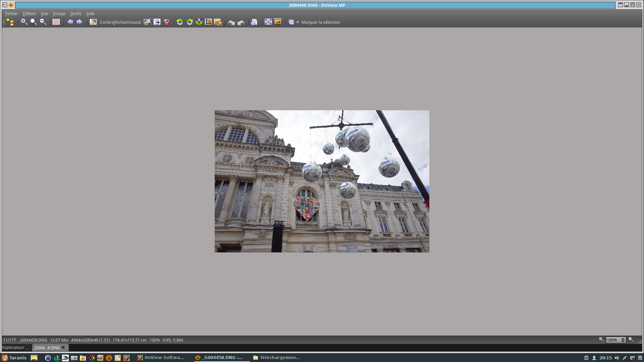Open the Outils menu
644x362 pixels.
[x=75, y=14]
